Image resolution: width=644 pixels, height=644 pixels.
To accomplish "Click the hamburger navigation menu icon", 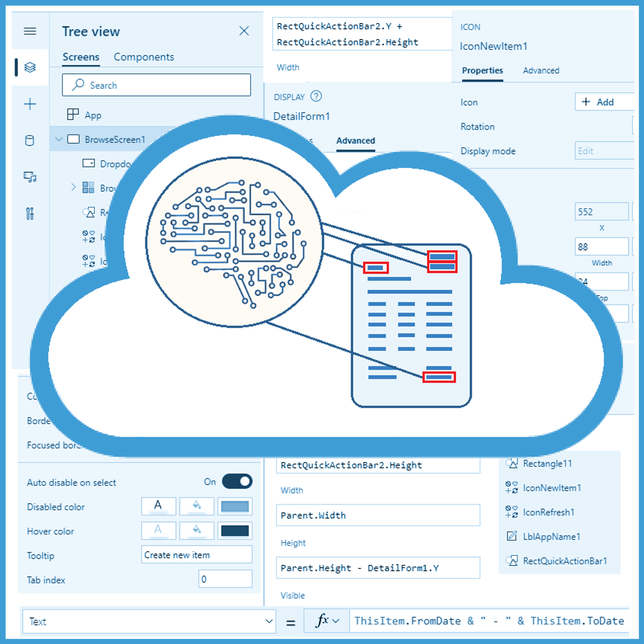I will (30, 31).
